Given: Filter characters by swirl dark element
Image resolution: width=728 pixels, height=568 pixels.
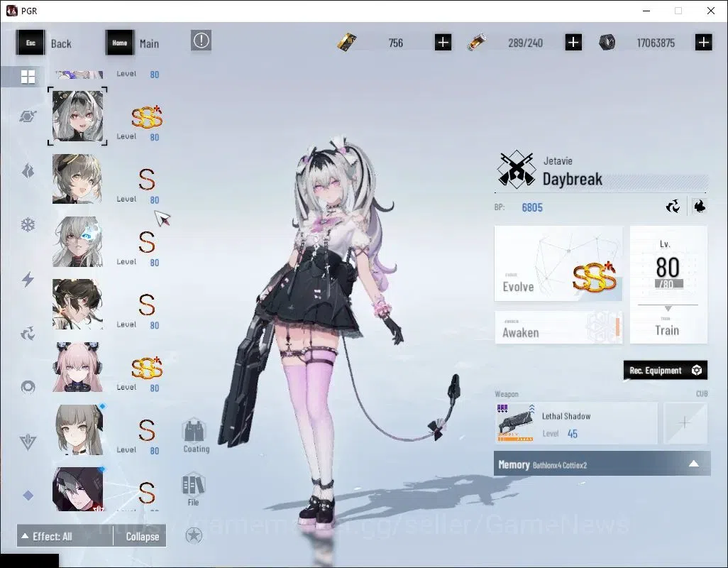Looking at the screenshot, I should [28, 333].
